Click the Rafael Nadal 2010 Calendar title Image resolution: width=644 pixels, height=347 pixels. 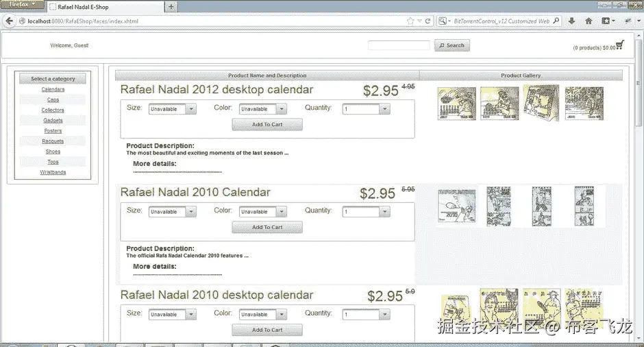(195, 193)
